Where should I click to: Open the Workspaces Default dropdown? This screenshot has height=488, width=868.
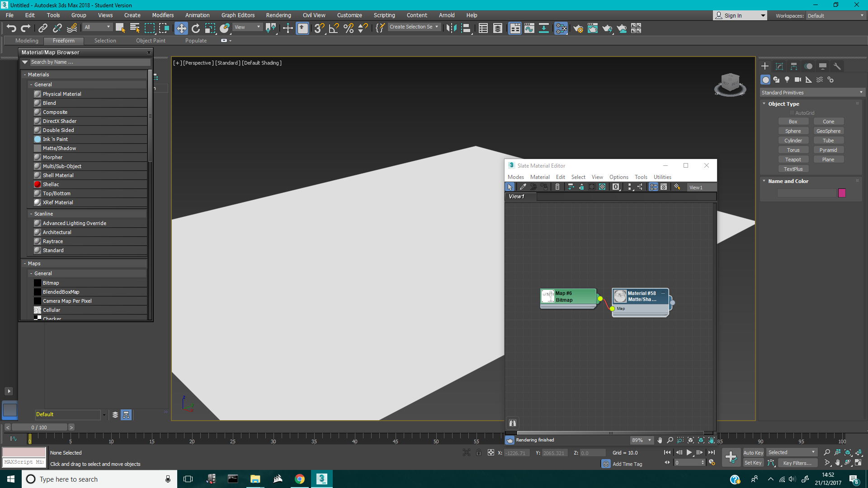pos(835,16)
